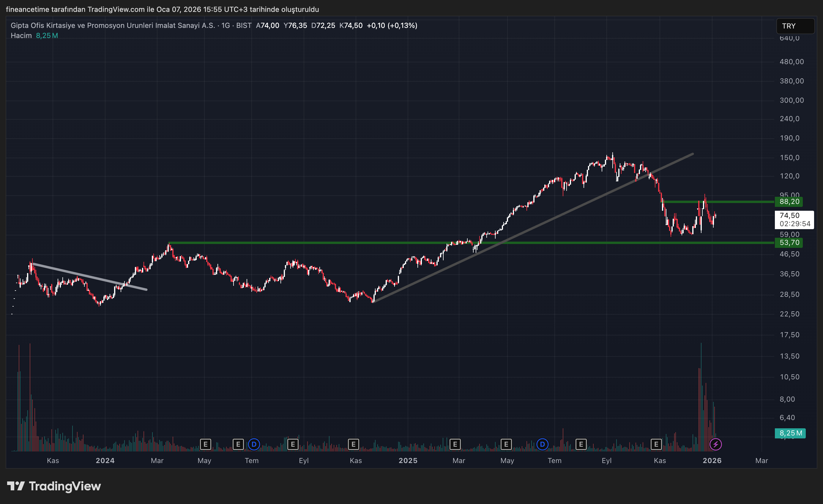Click the 74,50 current price countdown label
Image resolution: width=823 pixels, height=504 pixels.
point(794,220)
